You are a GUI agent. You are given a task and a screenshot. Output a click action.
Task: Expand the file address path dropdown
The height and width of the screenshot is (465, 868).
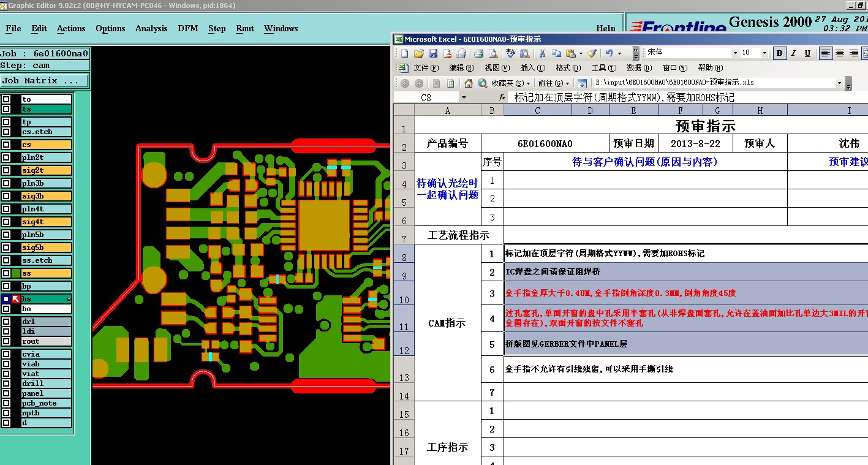pyautogui.click(x=839, y=83)
